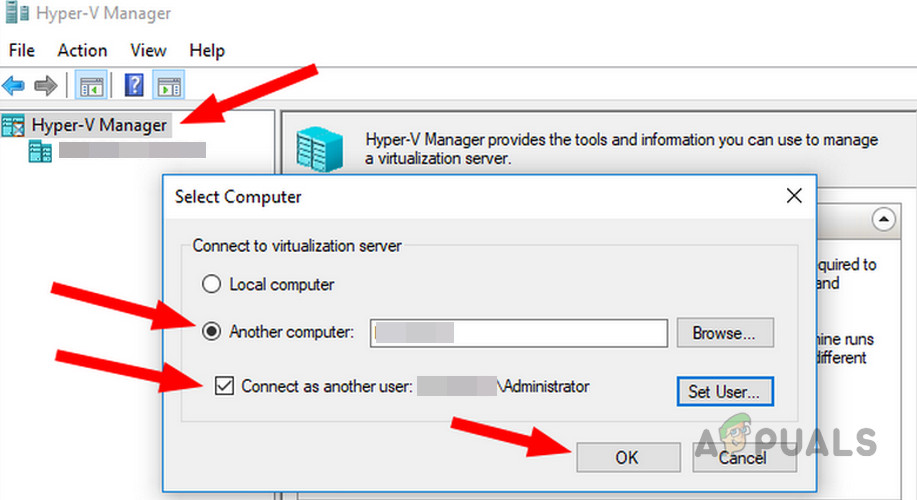Click the Hyper-V Manager description text

click(621, 149)
